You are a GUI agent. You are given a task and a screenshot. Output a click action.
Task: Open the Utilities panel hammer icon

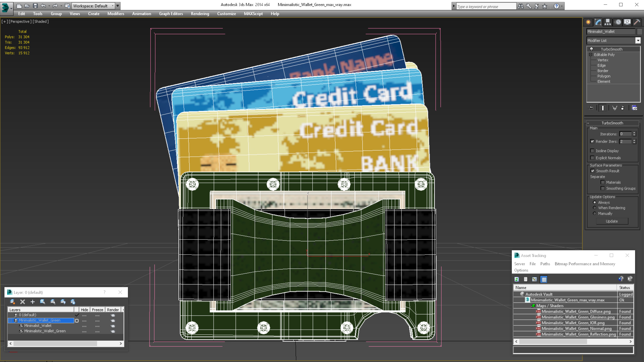pyautogui.click(x=637, y=22)
